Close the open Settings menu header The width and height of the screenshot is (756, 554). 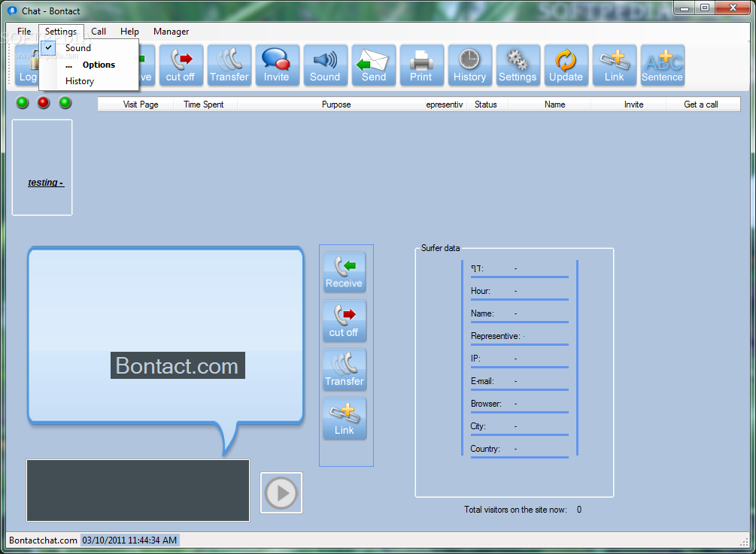coord(61,32)
